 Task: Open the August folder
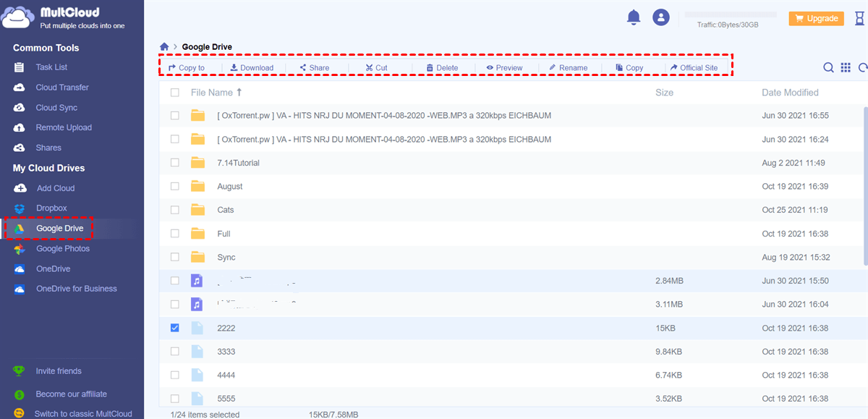pos(230,186)
